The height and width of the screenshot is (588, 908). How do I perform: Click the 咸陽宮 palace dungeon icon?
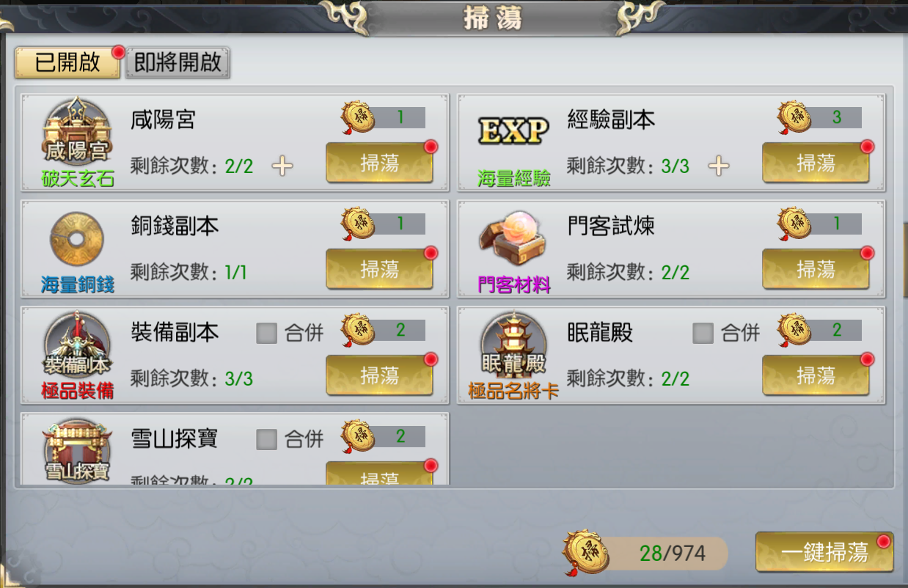click(x=78, y=133)
